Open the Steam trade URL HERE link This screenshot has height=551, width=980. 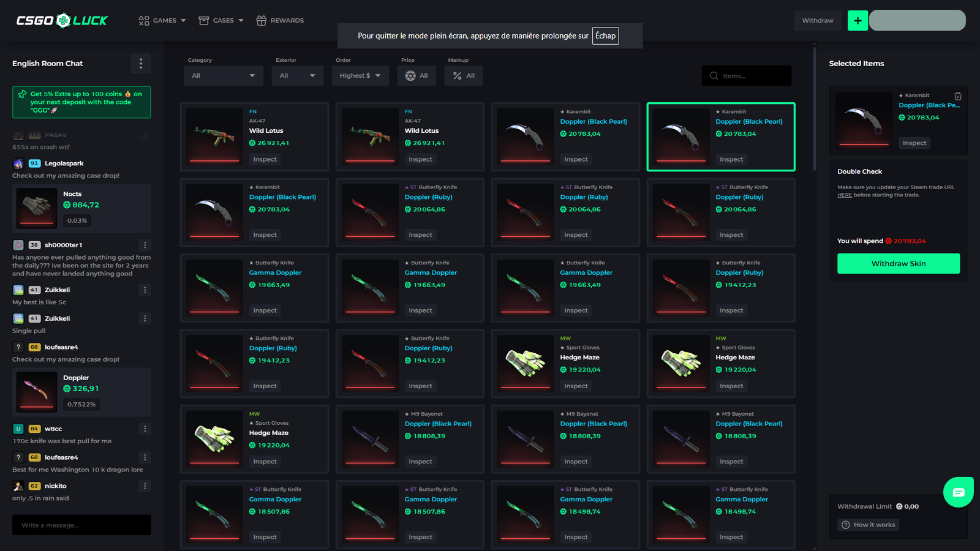coord(844,195)
